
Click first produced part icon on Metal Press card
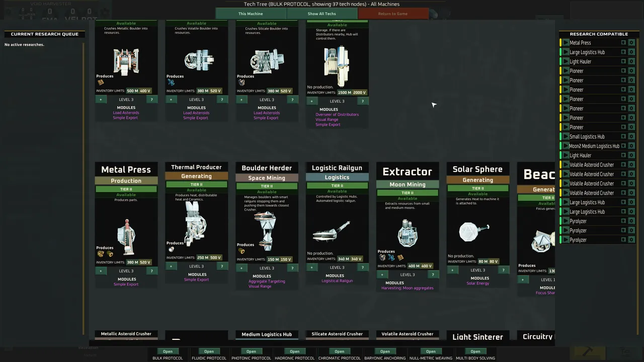click(101, 254)
